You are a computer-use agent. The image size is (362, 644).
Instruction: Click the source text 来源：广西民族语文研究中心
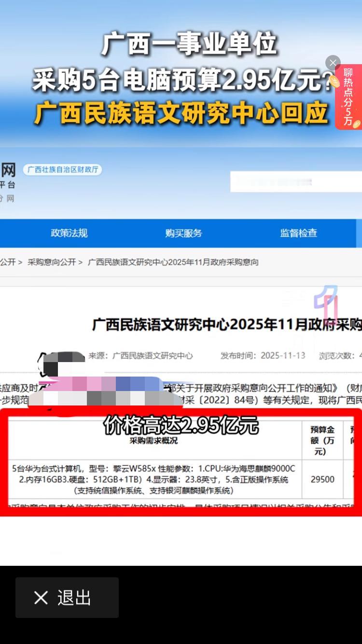(x=140, y=356)
